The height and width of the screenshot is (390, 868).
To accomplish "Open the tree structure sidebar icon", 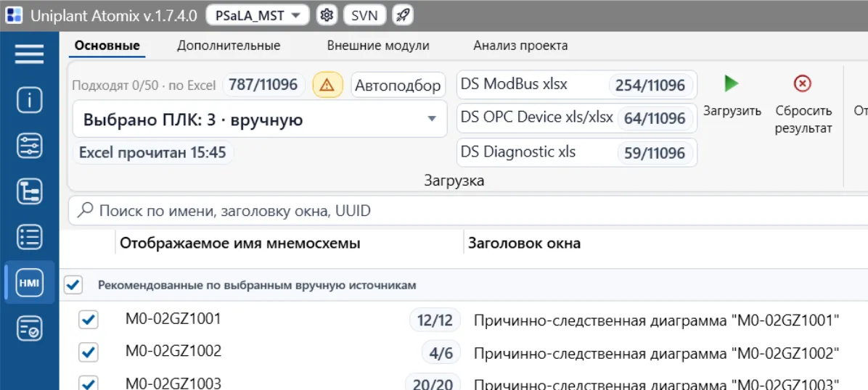I will pyautogui.click(x=29, y=191).
